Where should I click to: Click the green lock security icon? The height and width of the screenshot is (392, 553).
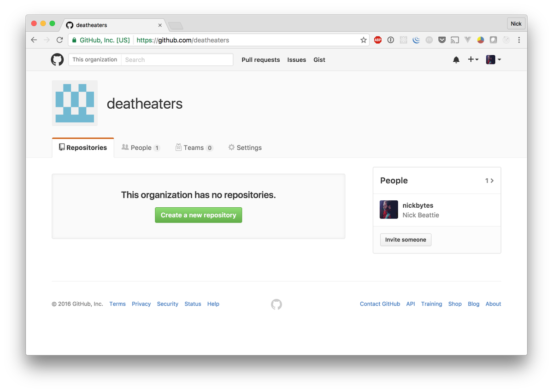[74, 40]
